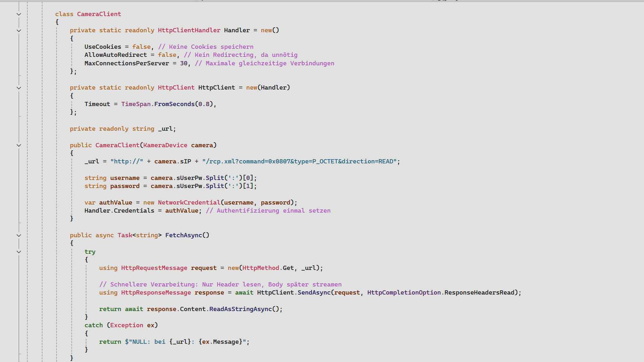Viewport: 644px width, 362px height.
Task: Click the rcp.xml URL string literal
Action: tap(299, 161)
